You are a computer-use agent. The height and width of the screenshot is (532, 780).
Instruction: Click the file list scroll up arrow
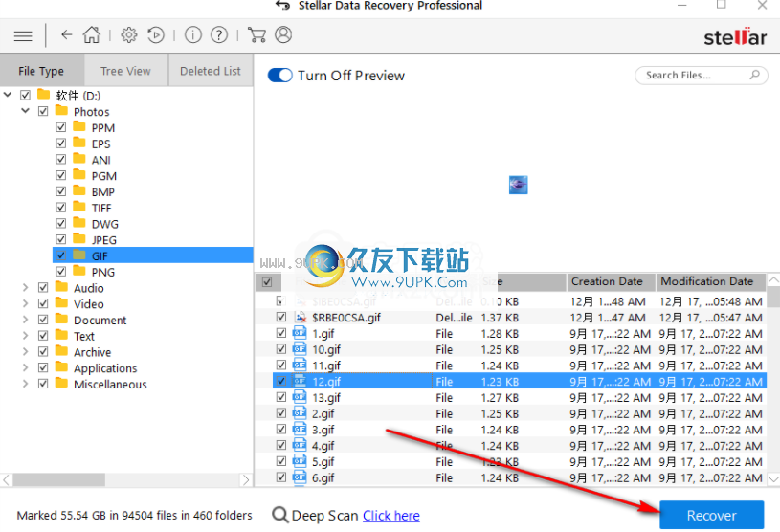773,280
